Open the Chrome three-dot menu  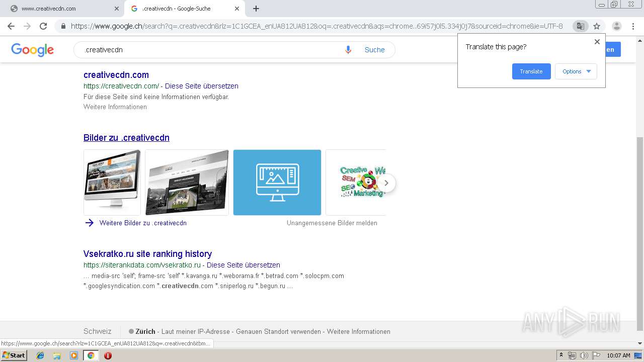pyautogui.click(x=633, y=26)
